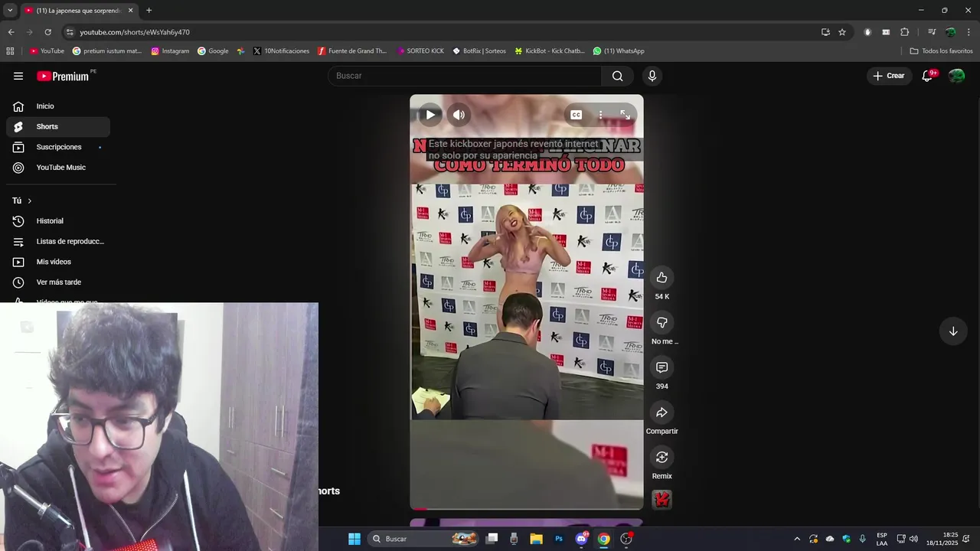Open YouTube Music from sidebar

pos(58,168)
